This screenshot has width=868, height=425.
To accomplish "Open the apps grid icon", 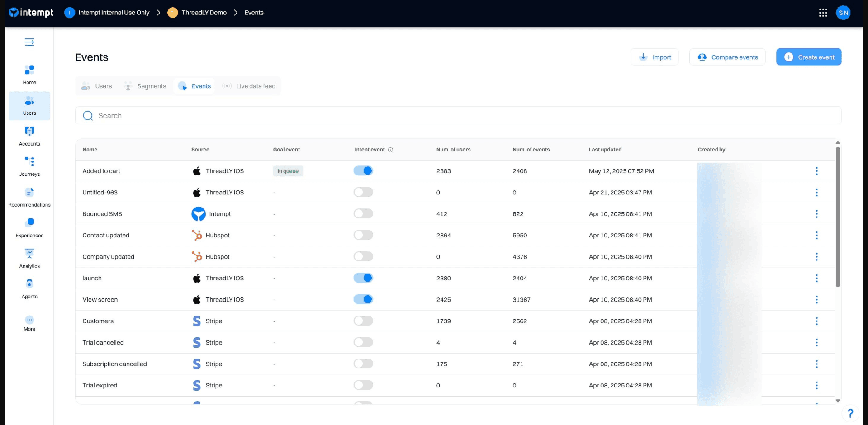I will (x=823, y=13).
